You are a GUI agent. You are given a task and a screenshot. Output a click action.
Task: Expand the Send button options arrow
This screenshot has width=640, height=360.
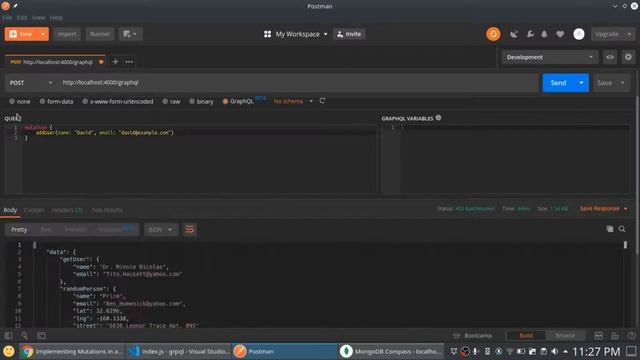coord(581,83)
